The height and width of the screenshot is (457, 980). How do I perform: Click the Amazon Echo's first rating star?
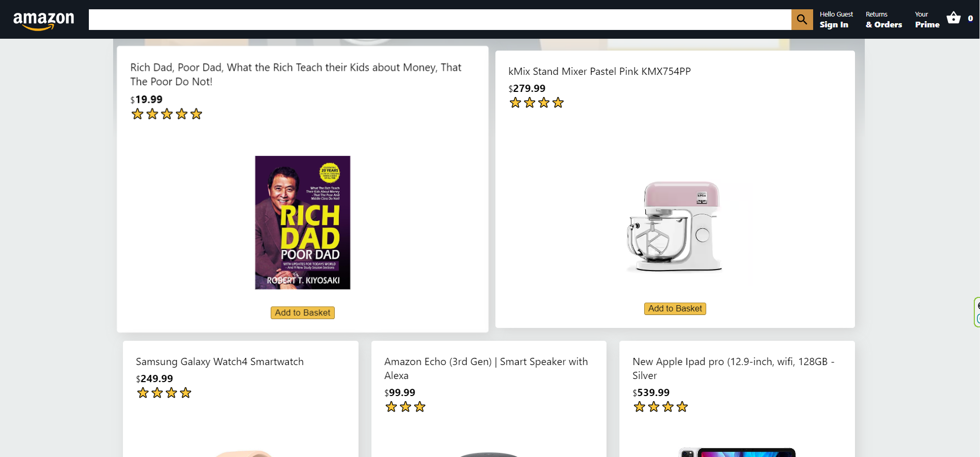(391, 407)
